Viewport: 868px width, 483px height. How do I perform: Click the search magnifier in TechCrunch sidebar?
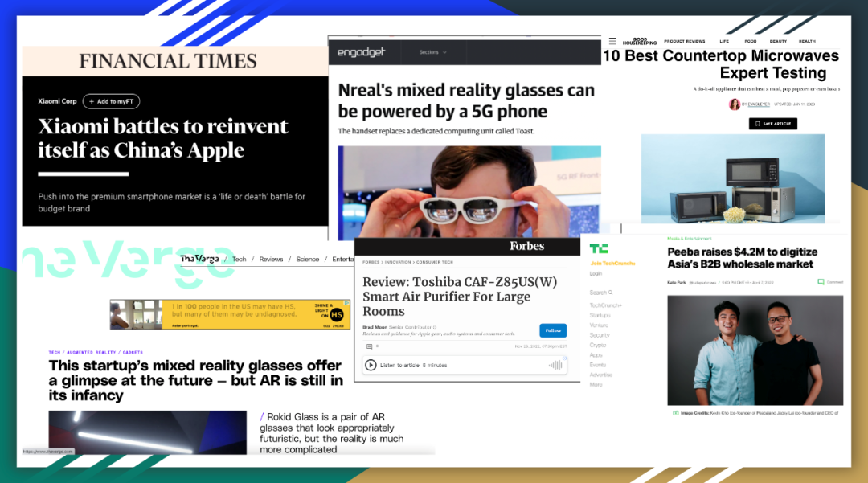610,292
